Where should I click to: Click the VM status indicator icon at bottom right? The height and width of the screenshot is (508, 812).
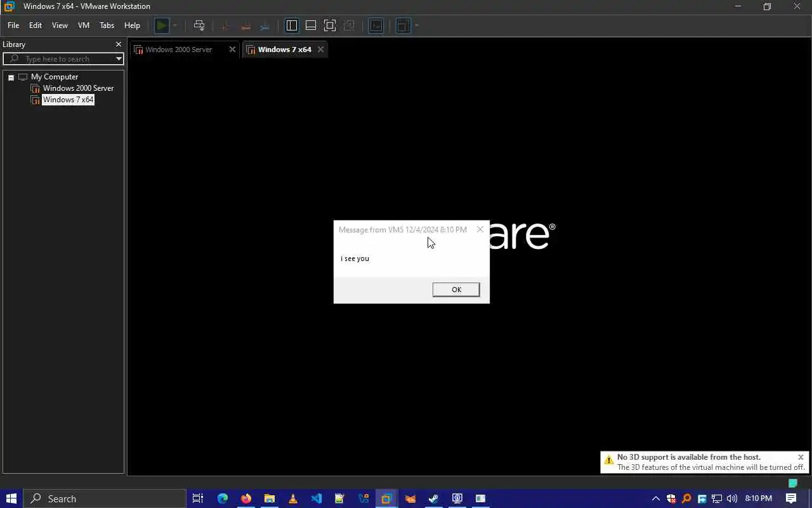792,483
